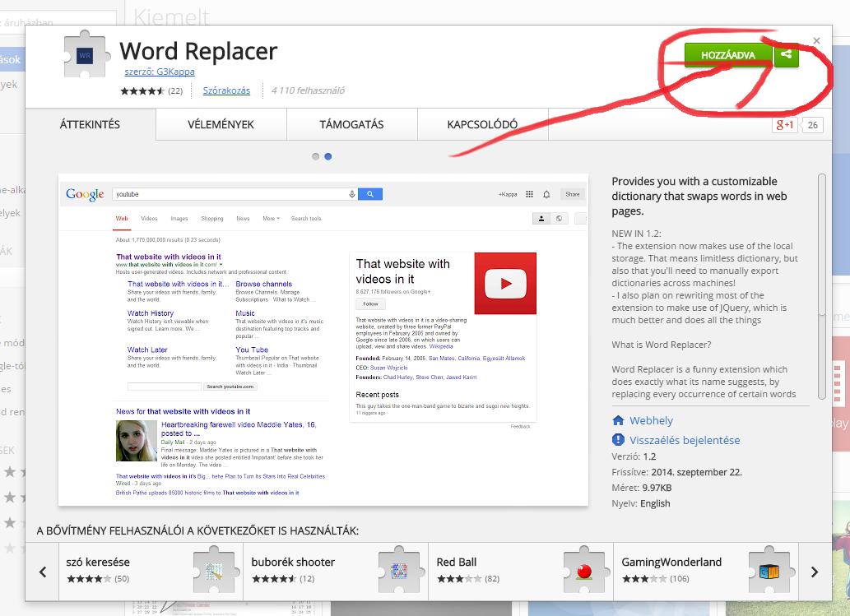
Task: Click the description panel scrollbar
Action: (x=822, y=286)
